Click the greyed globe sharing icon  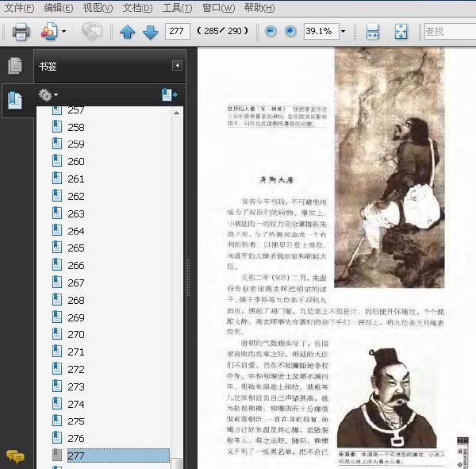click(91, 31)
